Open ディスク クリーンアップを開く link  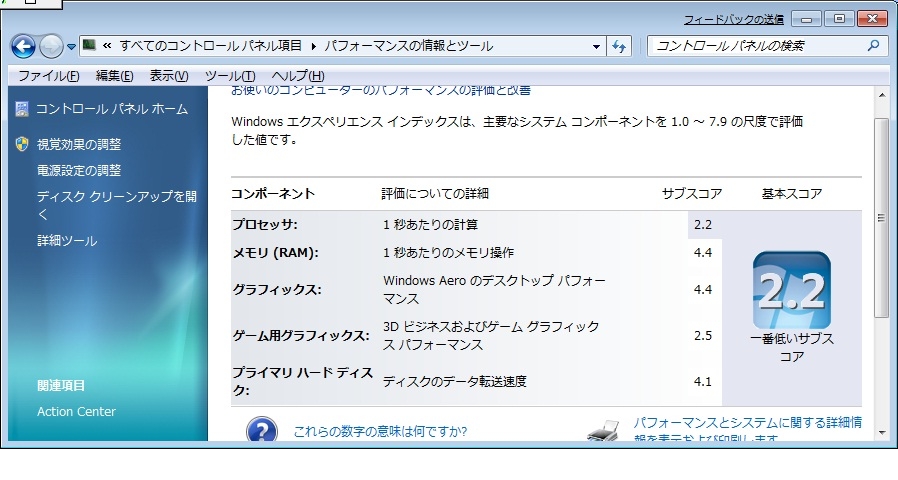[x=117, y=205]
